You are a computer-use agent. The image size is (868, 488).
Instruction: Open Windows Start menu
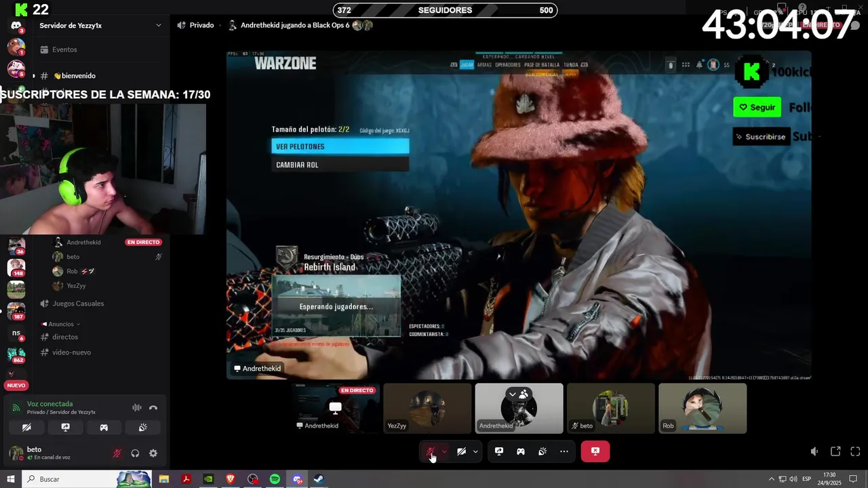10,479
